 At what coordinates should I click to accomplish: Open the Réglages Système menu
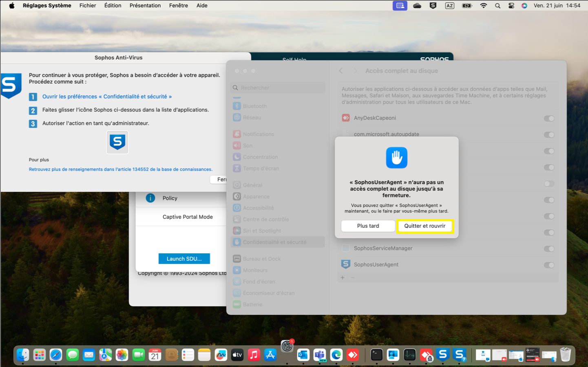pyautogui.click(x=47, y=6)
